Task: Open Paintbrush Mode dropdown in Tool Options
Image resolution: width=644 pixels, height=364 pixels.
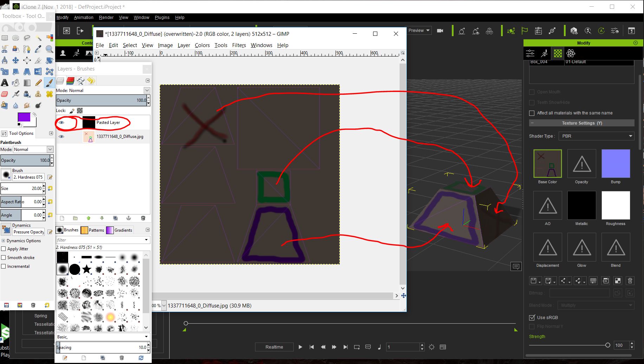Action: pyautogui.click(x=33, y=150)
